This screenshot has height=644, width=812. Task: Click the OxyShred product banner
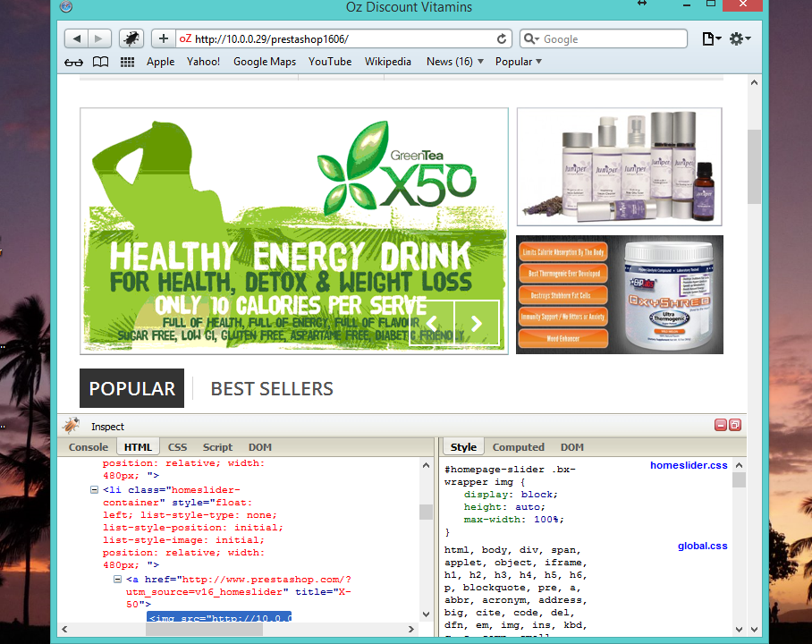pos(620,295)
